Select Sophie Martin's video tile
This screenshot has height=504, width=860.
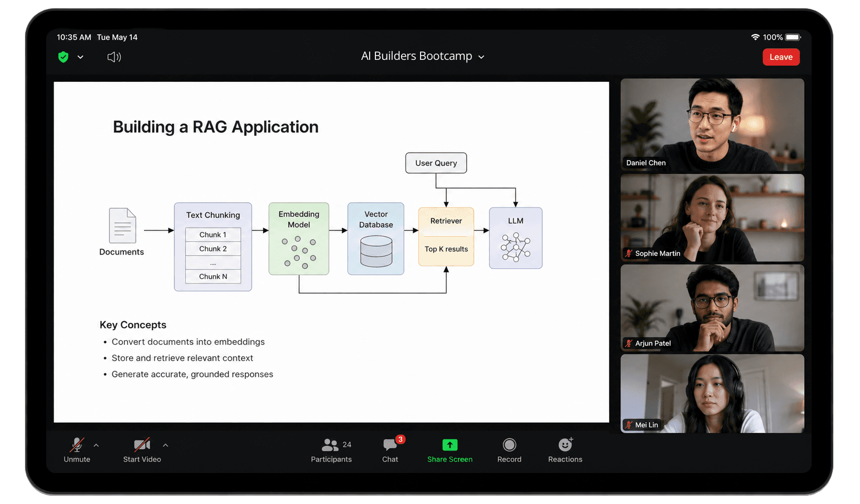point(712,218)
